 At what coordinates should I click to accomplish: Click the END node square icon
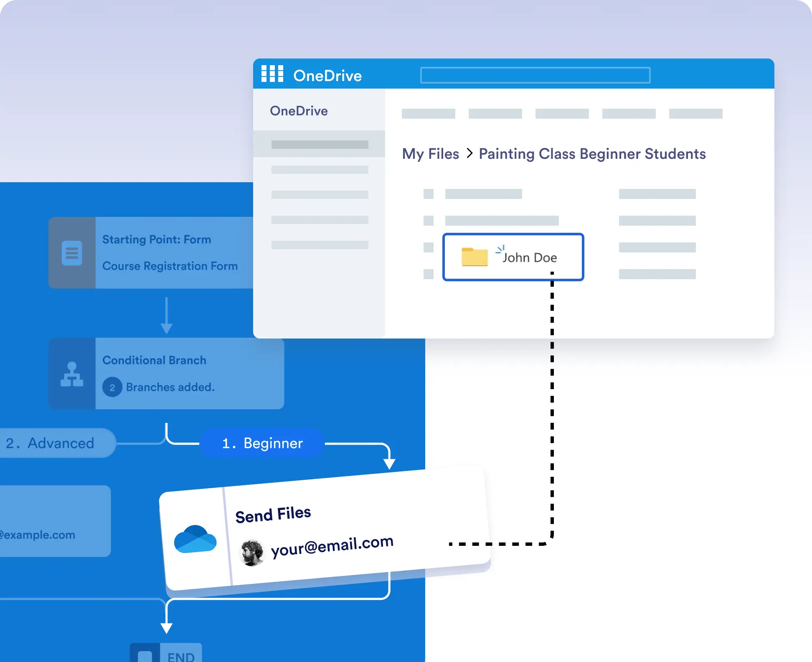click(x=145, y=655)
